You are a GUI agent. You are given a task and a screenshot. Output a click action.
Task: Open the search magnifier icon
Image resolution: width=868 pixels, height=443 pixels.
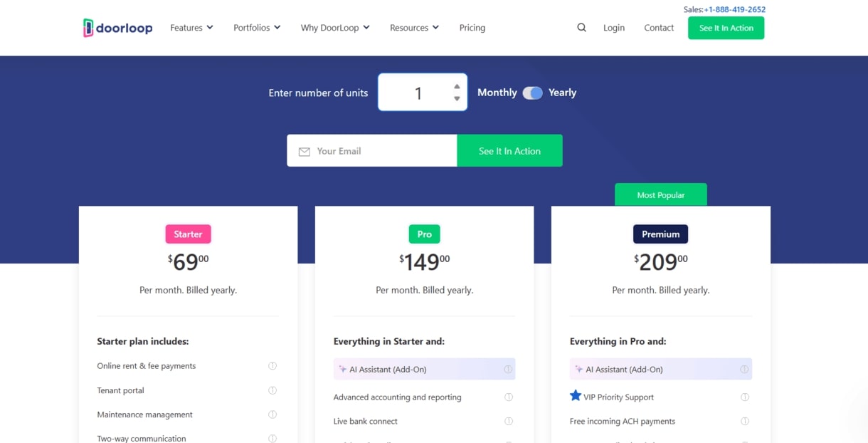[x=581, y=28]
